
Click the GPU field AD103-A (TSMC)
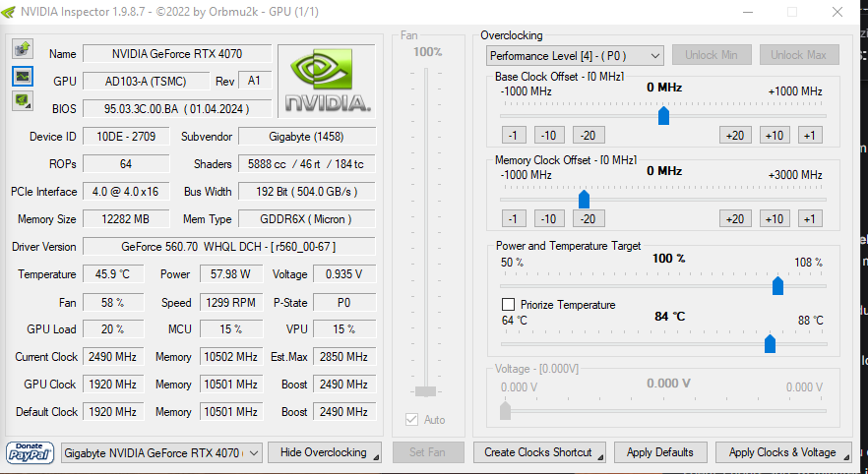coord(146,82)
